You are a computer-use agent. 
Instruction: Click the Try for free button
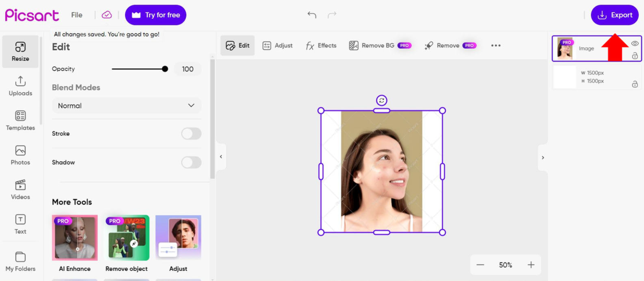click(156, 15)
